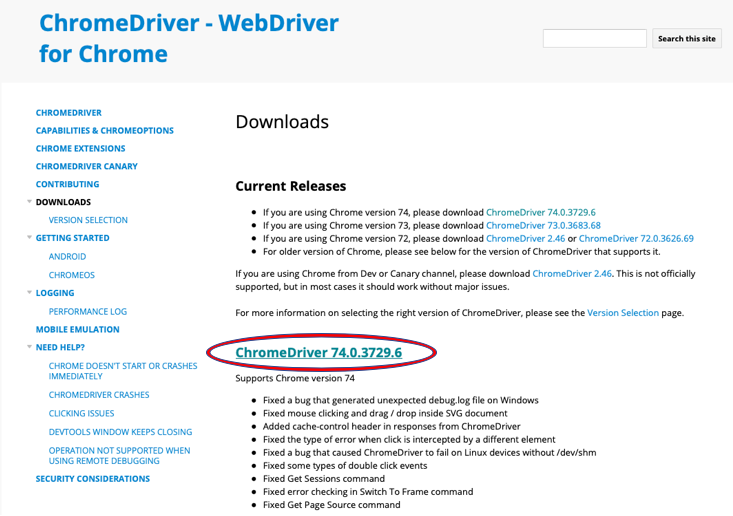This screenshot has width=733, height=516.
Task: Click the Downloads page heading
Action: click(x=282, y=122)
